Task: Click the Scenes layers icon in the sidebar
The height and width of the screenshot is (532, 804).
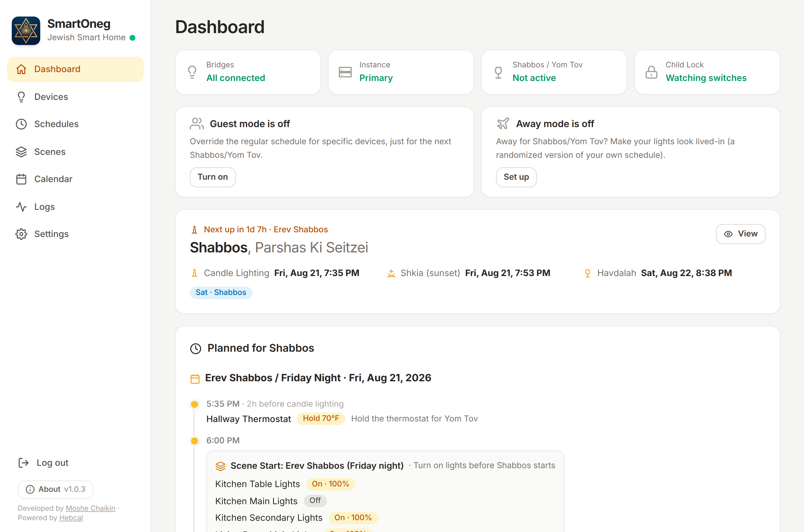Action: coord(21,152)
